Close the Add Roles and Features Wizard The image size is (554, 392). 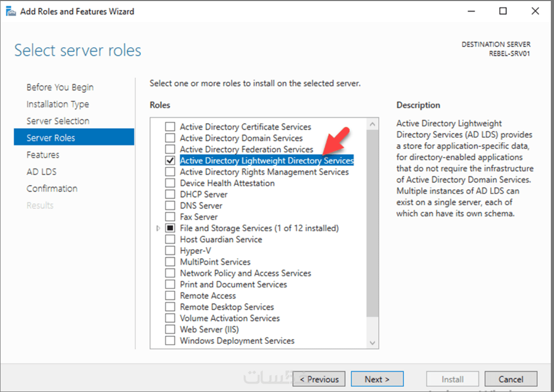coord(535,12)
